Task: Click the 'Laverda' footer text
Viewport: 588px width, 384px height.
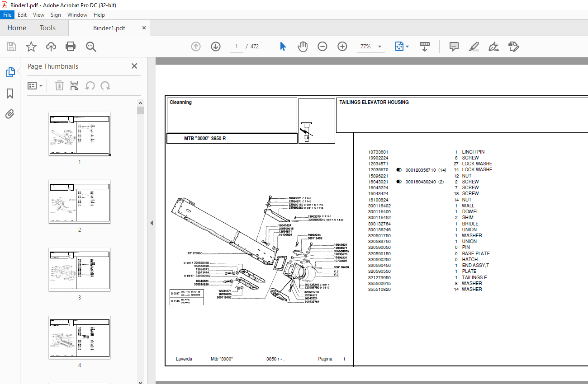Action: point(184,359)
